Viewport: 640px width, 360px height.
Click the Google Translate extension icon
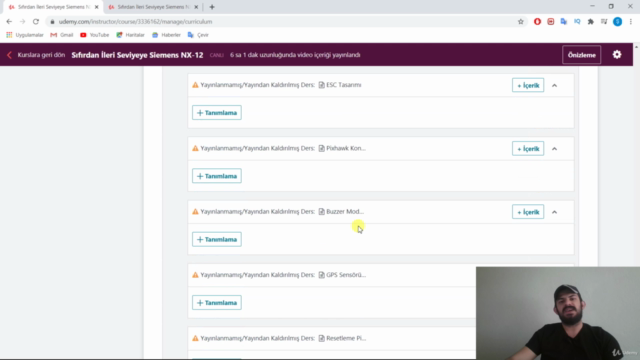tap(564, 22)
